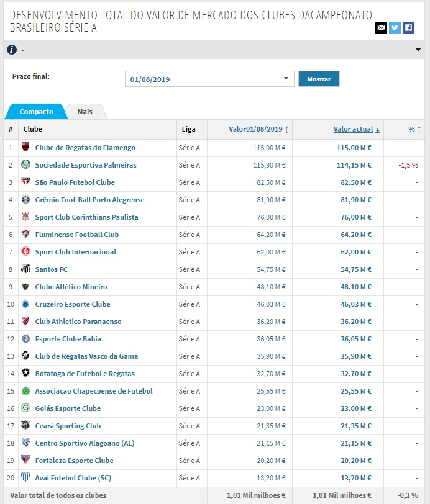Select the Compacto tab
The height and width of the screenshot is (504, 430).
[35, 112]
